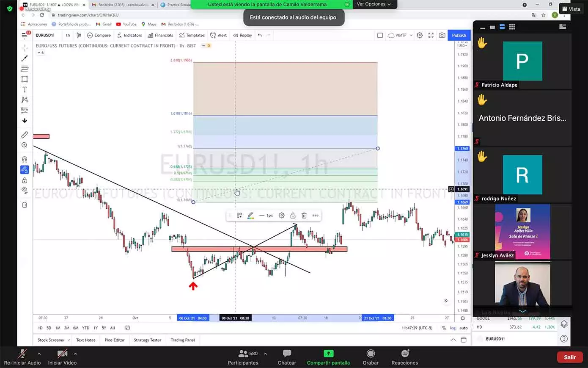
Task: Toggle magnet mode in the drawing toolbar
Action: [25, 160]
